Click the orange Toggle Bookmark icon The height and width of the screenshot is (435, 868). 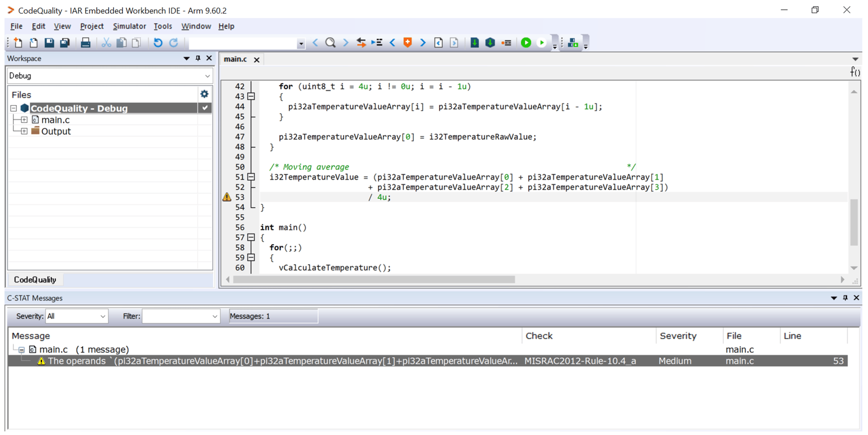pos(407,43)
